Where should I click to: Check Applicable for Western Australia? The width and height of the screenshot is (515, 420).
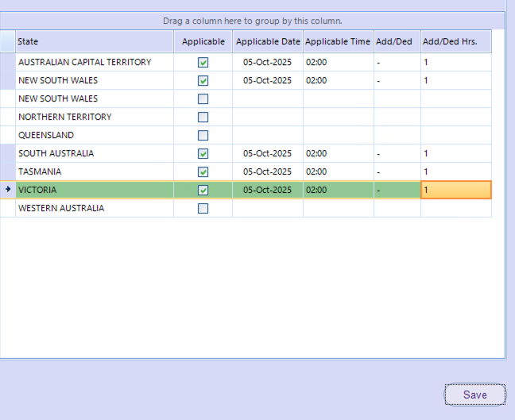click(x=203, y=208)
